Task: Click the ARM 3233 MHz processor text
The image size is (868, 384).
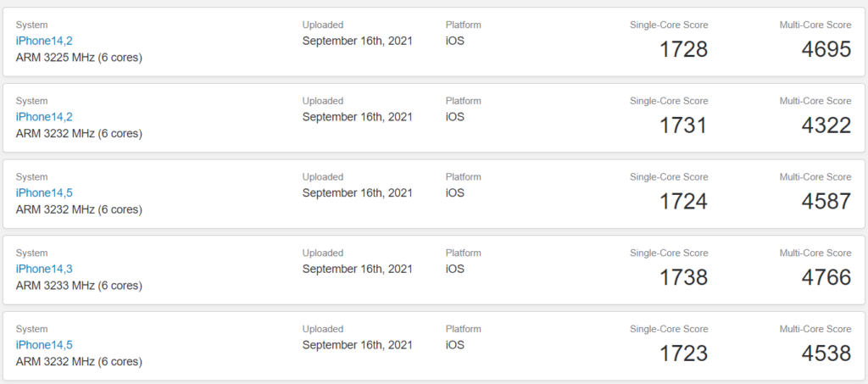Action: [79, 286]
